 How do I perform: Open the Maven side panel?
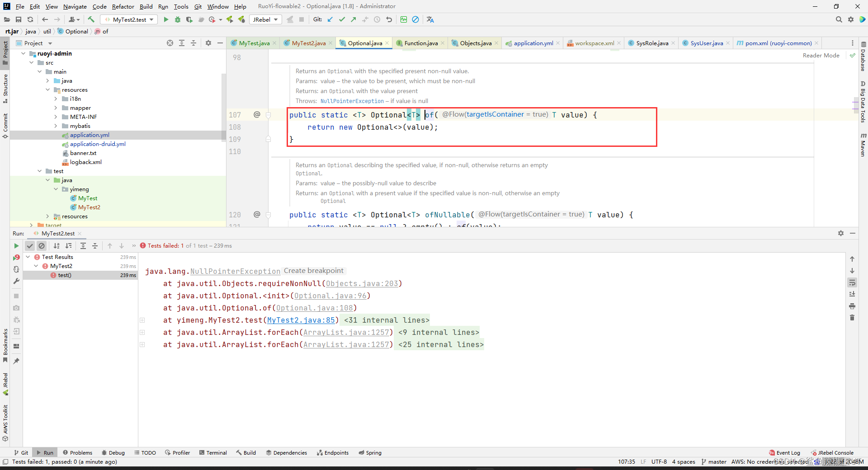coord(863,145)
